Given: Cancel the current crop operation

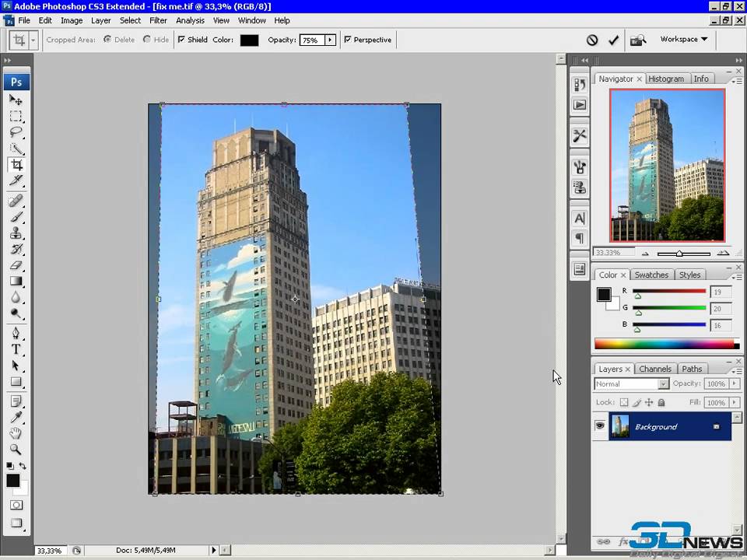Looking at the screenshot, I should pos(592,40).
